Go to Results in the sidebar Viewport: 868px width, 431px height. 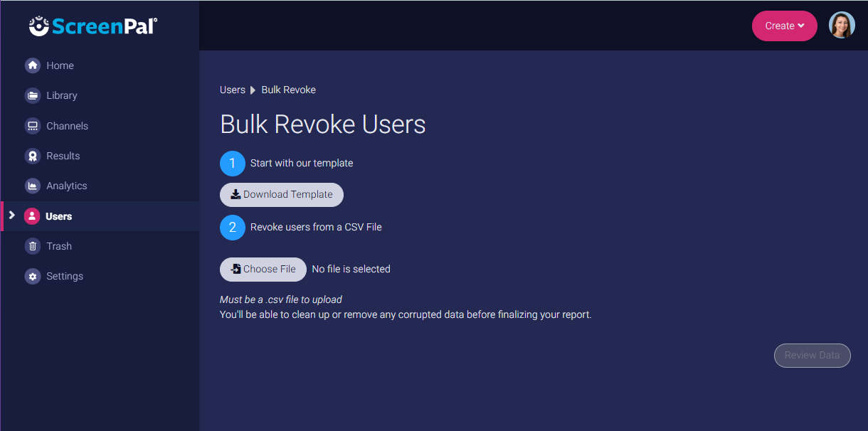[x=63, y=156]
